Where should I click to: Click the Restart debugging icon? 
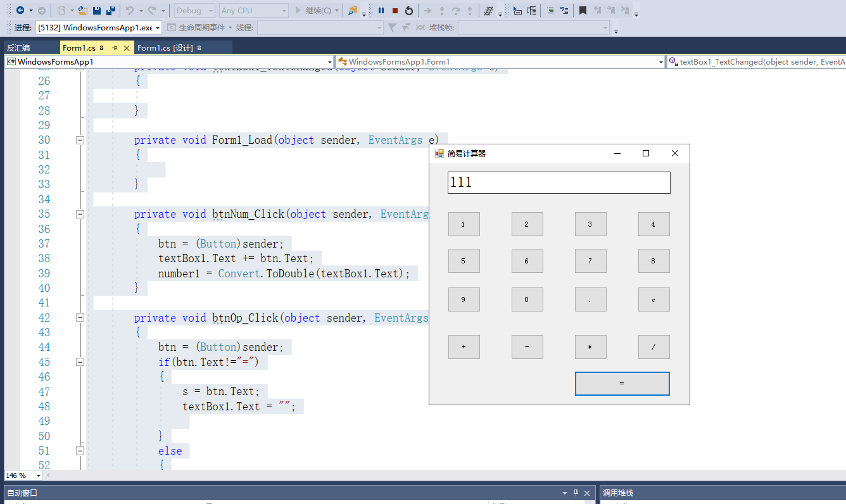tap(409, 10)
